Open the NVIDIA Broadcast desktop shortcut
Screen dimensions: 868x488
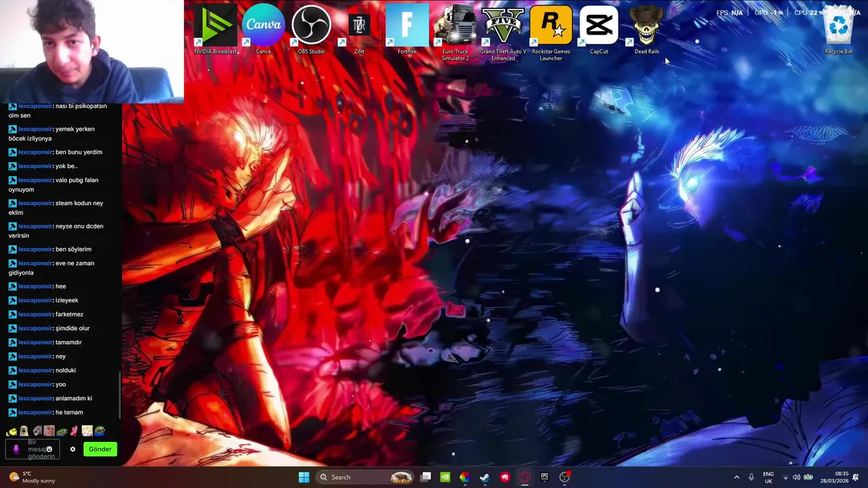[216, 30]
